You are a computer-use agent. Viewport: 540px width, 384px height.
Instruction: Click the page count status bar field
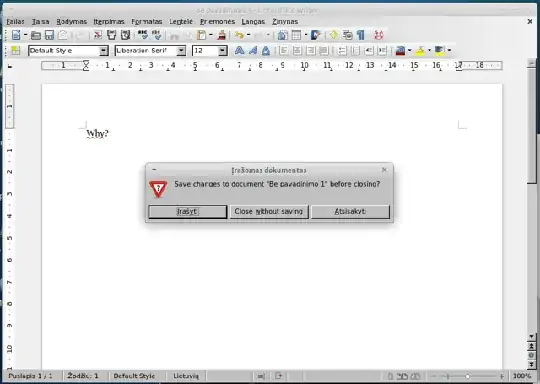pos(31,376)
